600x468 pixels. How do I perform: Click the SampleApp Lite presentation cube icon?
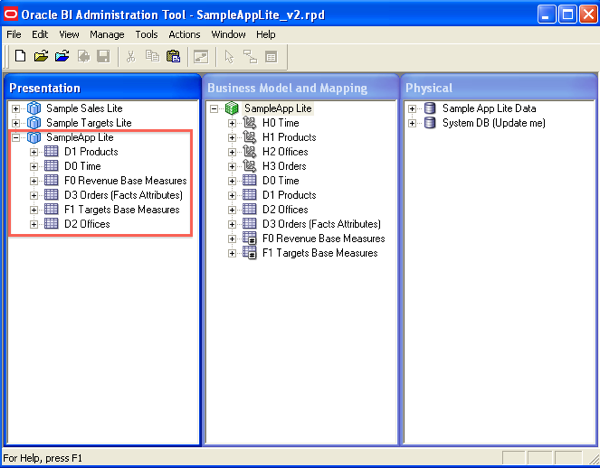point(34,137)
